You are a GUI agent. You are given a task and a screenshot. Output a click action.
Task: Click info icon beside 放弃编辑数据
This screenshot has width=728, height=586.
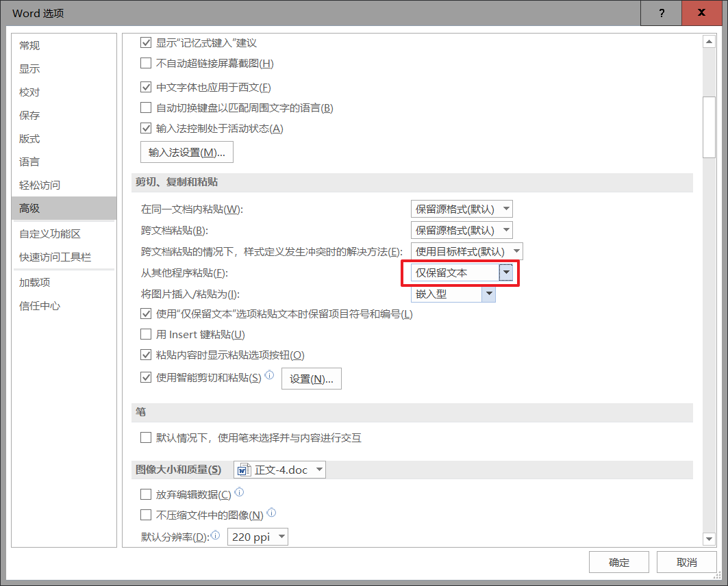(x=240, y=492)
